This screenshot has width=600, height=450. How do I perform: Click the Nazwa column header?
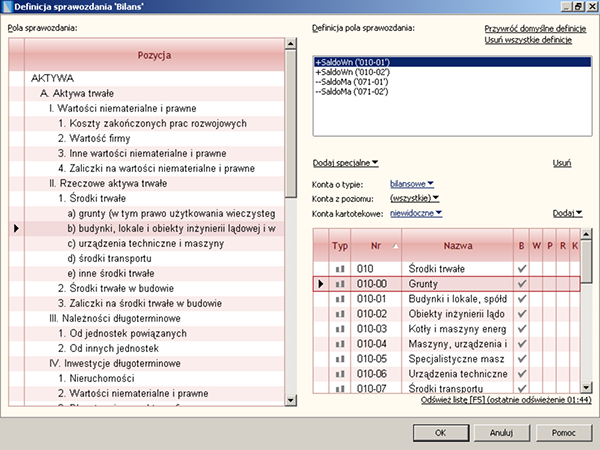pyautogui.click(x=458, y=245)
